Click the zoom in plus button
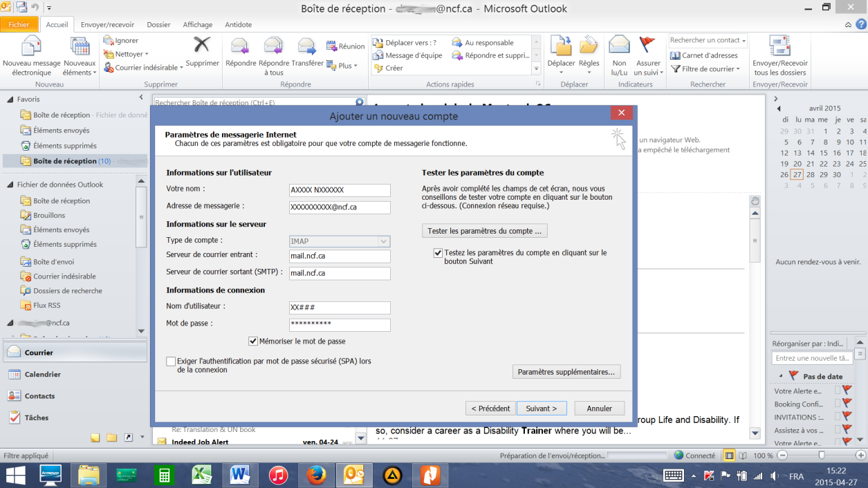This screenshot has height=488, width=868. pyautogui.click(x=860, y=456)
